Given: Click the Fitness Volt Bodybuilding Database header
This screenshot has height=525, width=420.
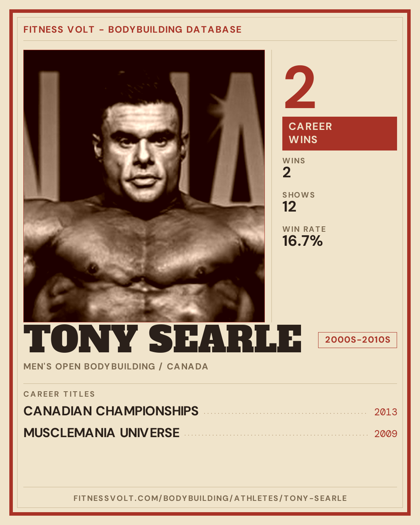Looking at the screenshot, I should [132, 30].
